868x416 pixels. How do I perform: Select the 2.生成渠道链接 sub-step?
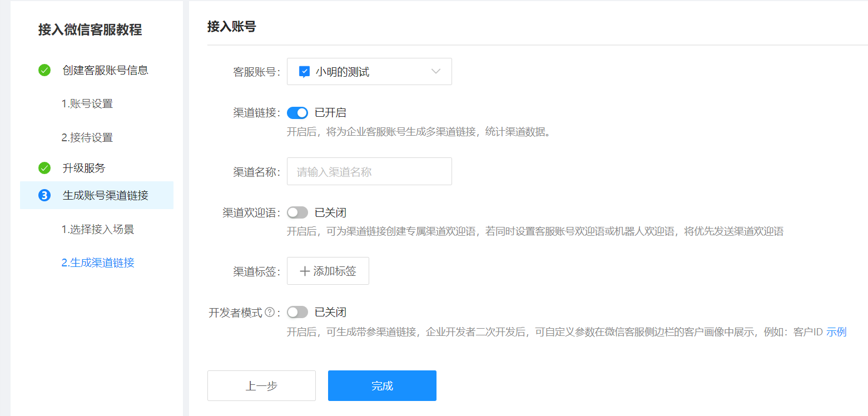[98, 263]
